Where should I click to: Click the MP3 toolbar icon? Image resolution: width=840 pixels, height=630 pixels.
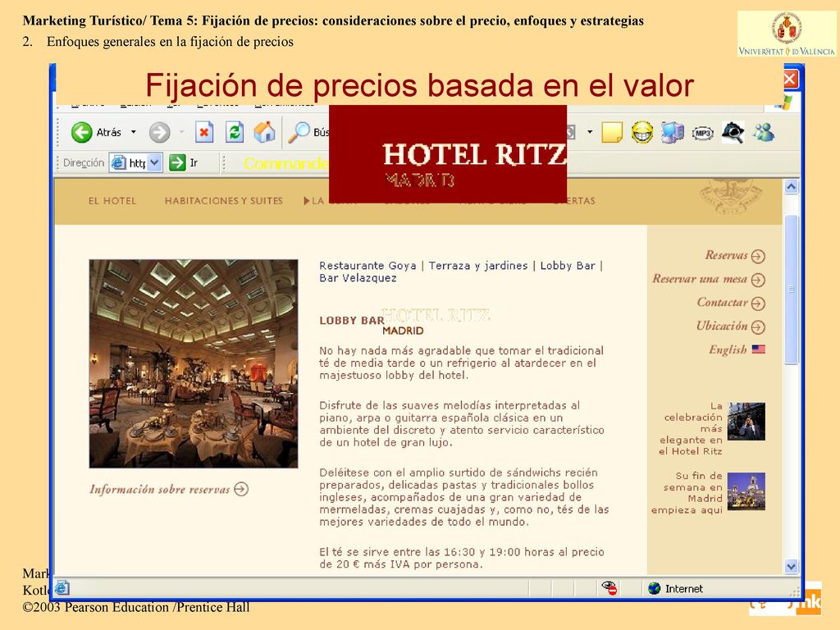click(x=702, y=133)
